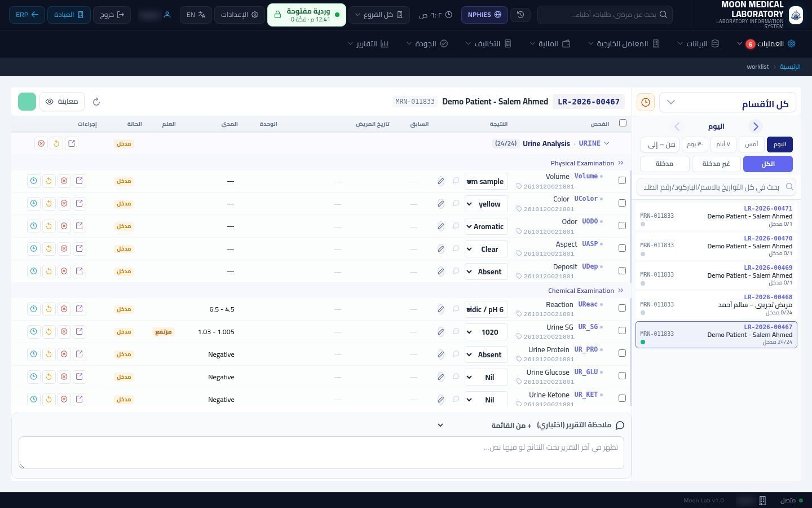Screen dimensions: 812x508
Task: Expand the Color result dropdown showing yellow
Action: pos(486,204)
